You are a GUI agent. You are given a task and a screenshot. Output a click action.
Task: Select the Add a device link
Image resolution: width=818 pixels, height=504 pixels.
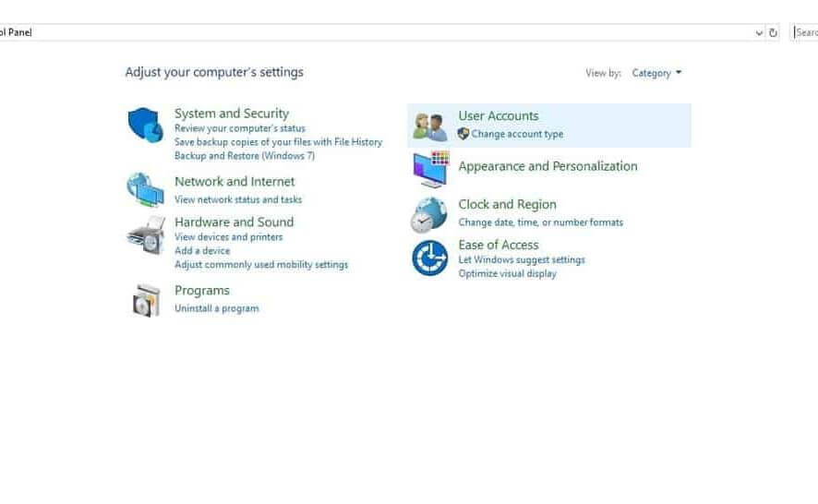202,250
